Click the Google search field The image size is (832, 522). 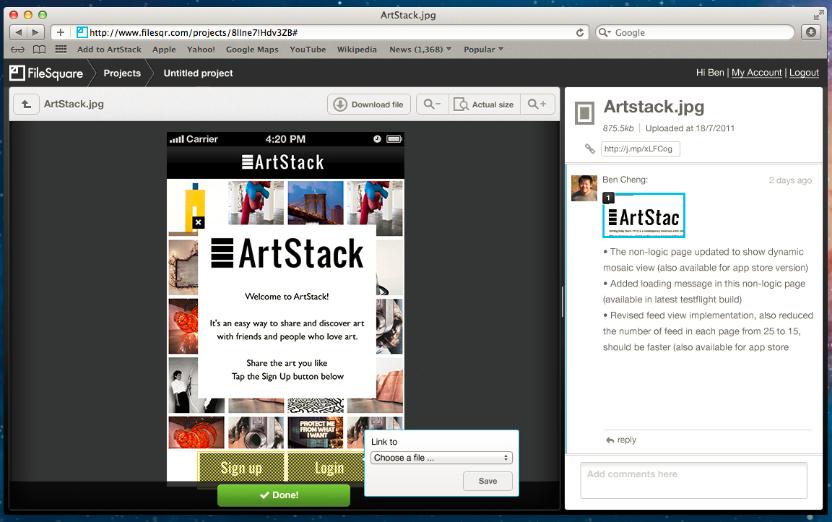pyautogui.click(x=695, y=32)
